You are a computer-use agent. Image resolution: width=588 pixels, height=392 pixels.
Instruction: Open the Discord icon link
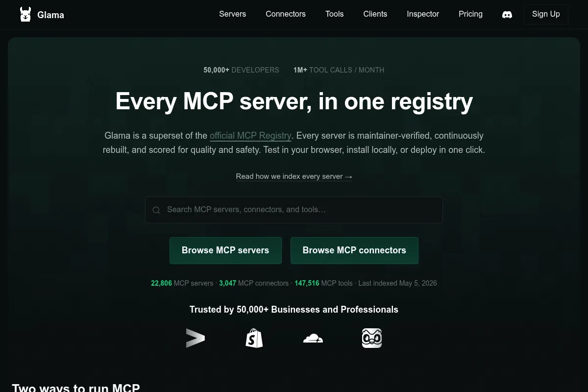[507, 15]
